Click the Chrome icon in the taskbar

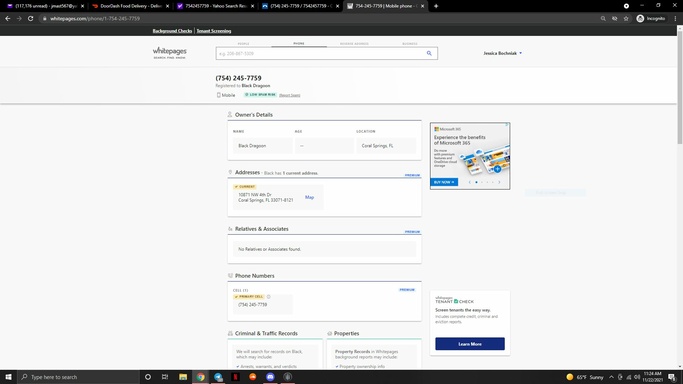point(200,377)
